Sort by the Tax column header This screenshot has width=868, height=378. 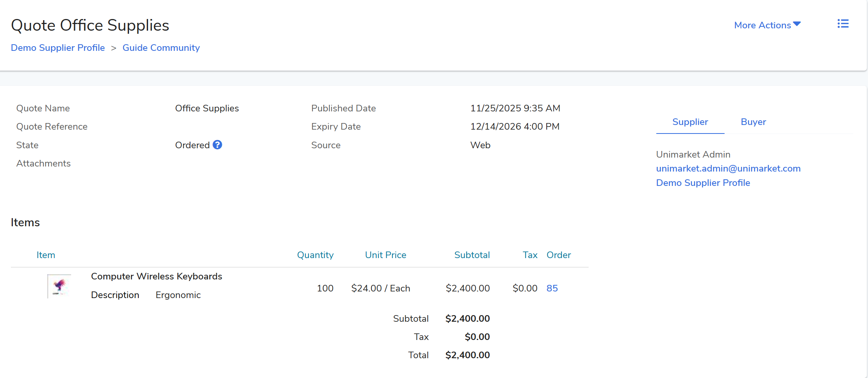[530, 255]
